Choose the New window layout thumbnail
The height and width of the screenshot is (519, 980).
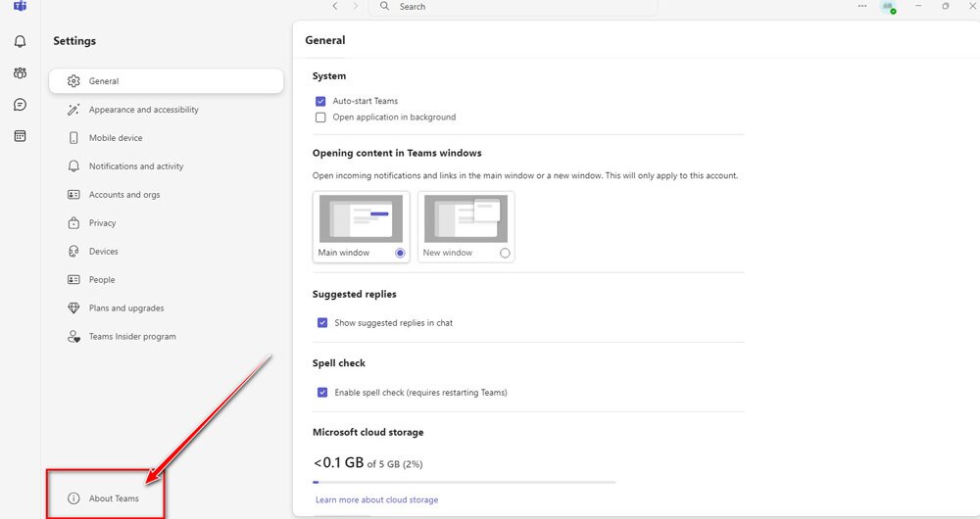click(x=465, y=218)
